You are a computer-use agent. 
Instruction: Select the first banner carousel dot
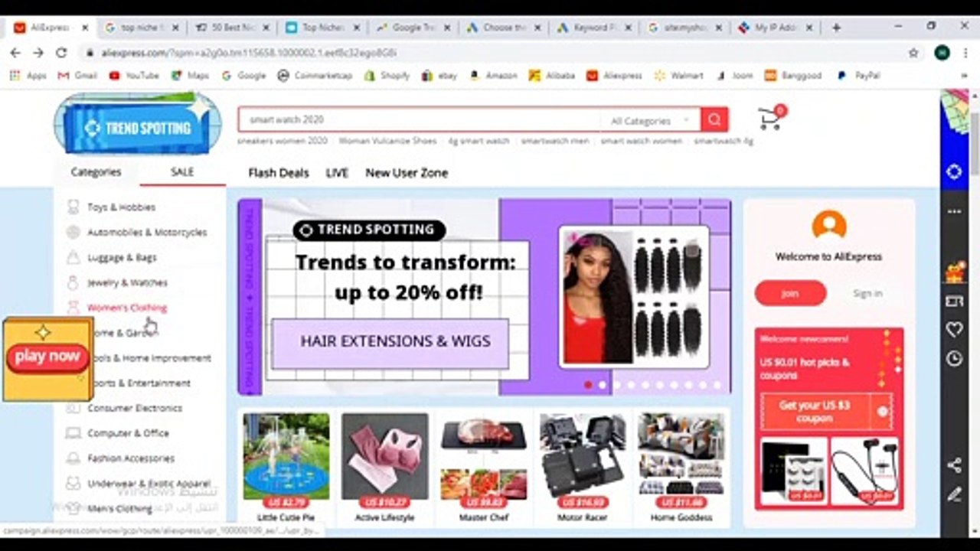pos(588,385)
